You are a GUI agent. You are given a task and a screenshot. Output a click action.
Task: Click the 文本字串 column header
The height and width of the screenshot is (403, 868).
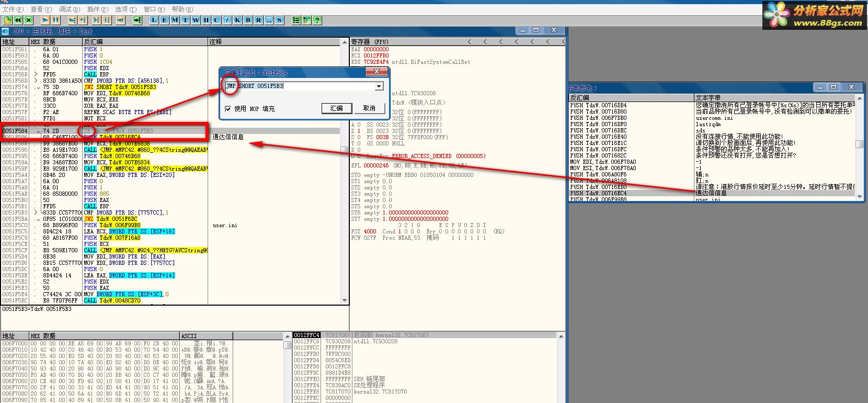point(774,98)
